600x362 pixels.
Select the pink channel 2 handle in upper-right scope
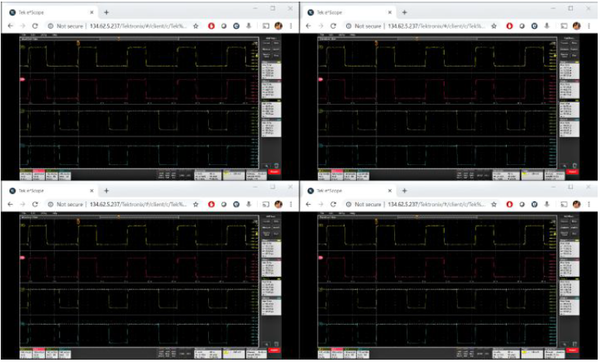[320, 80]
